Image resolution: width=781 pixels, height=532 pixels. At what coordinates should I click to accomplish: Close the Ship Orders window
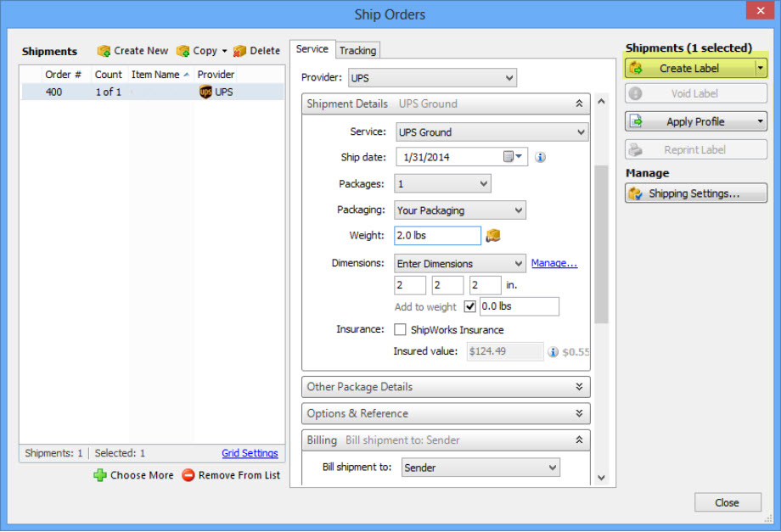tap(760, 10)
